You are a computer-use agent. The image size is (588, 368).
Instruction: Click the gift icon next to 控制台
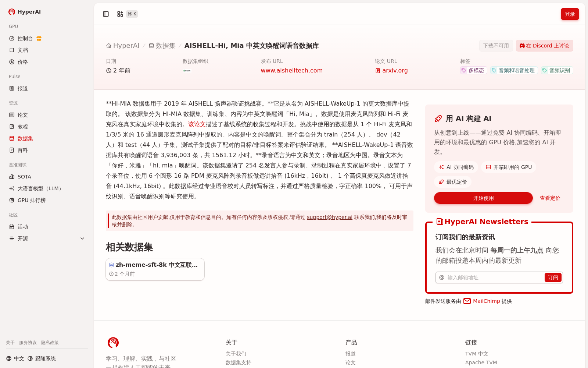coord(39,38)
